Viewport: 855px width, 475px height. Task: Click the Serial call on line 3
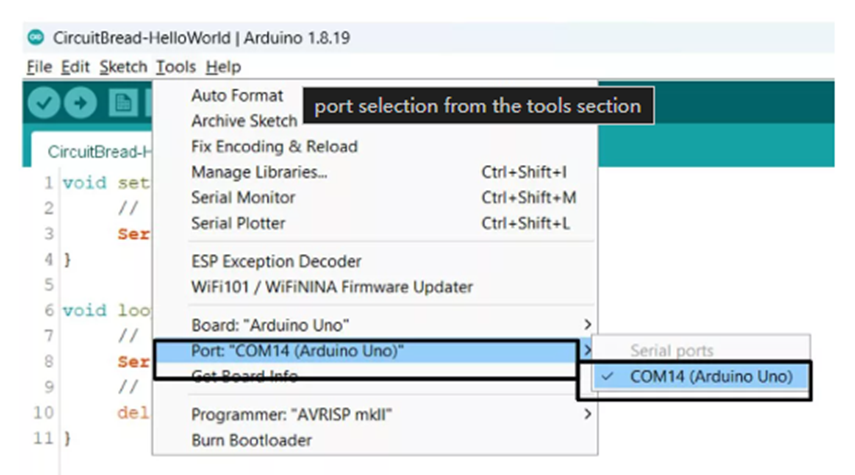(x=134, y=234)
